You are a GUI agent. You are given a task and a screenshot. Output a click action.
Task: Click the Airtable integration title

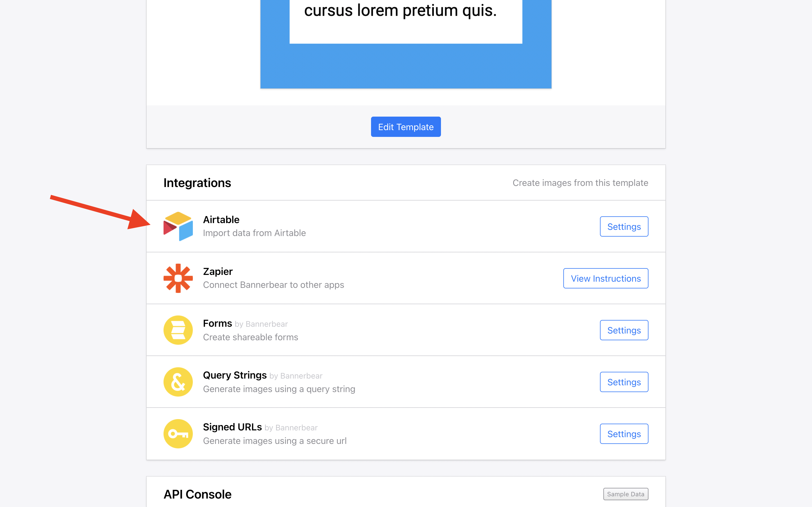coord(221,220)
